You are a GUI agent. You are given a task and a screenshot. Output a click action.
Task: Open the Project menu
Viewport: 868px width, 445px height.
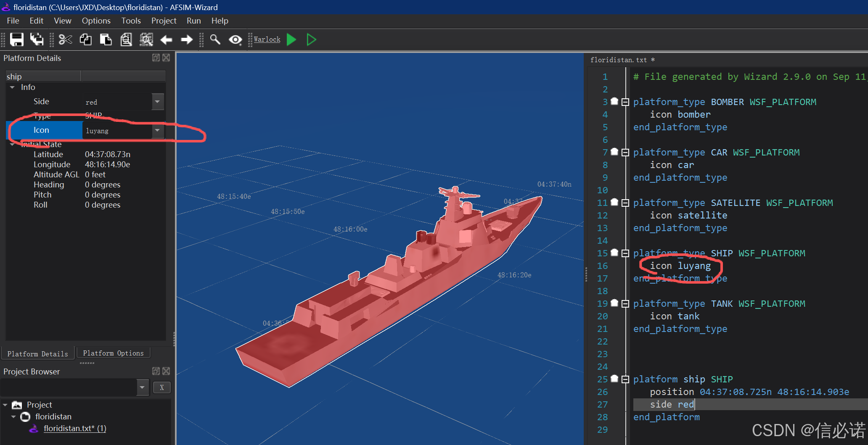point(164,21)
